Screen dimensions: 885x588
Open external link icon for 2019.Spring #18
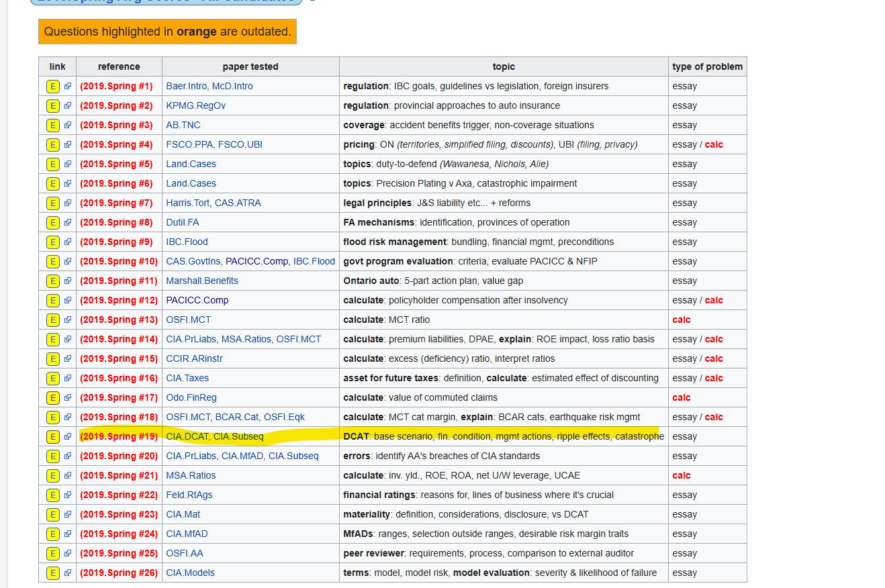tap(68, 417)
